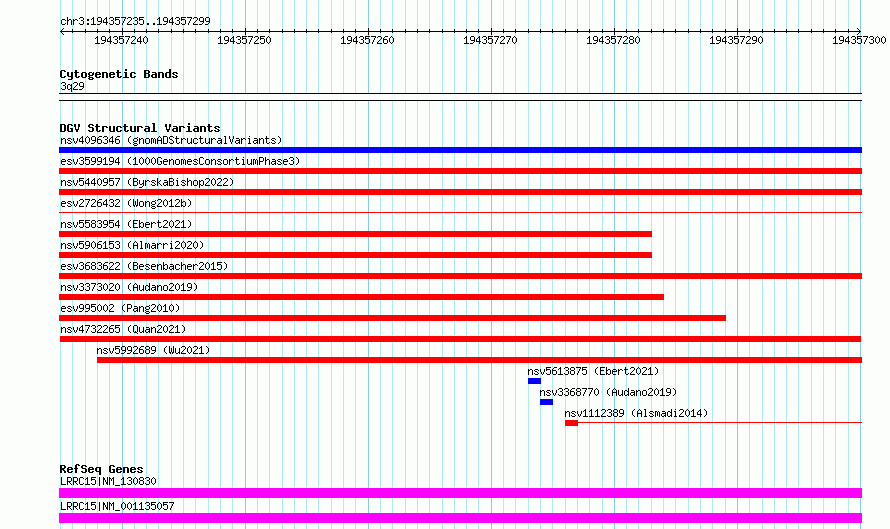Open esv995002 Pang2010 label
890x529 pixels.
coord(120,308)
